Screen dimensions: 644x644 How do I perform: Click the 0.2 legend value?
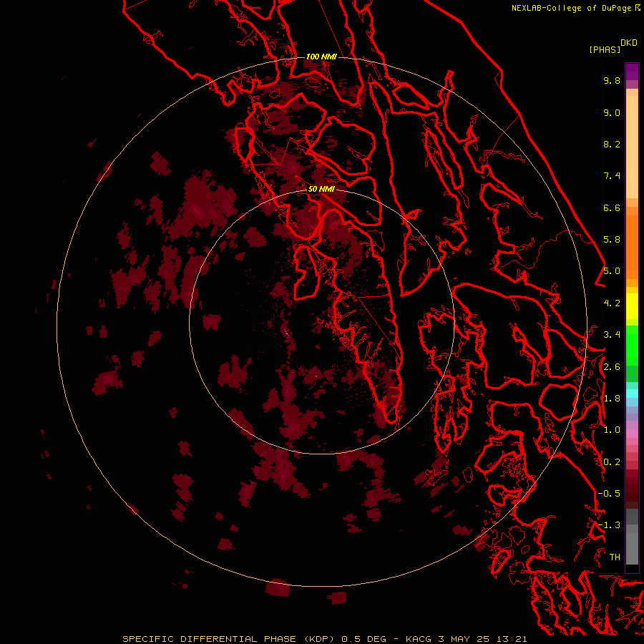[x=612, y=462]
